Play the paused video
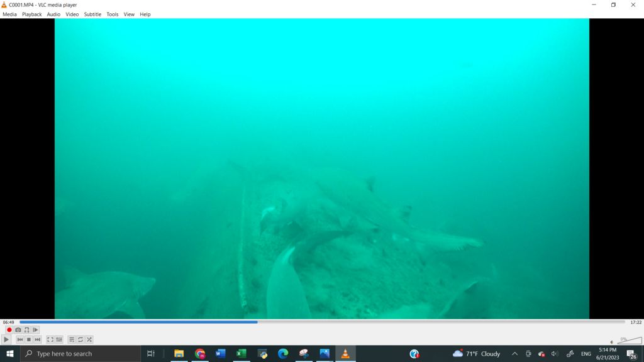The image size is (644, 362). coord(7,339)
